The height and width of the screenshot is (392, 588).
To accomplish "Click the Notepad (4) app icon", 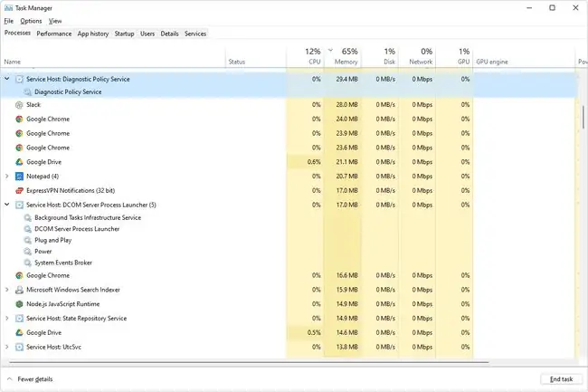I will click(19, 177).
